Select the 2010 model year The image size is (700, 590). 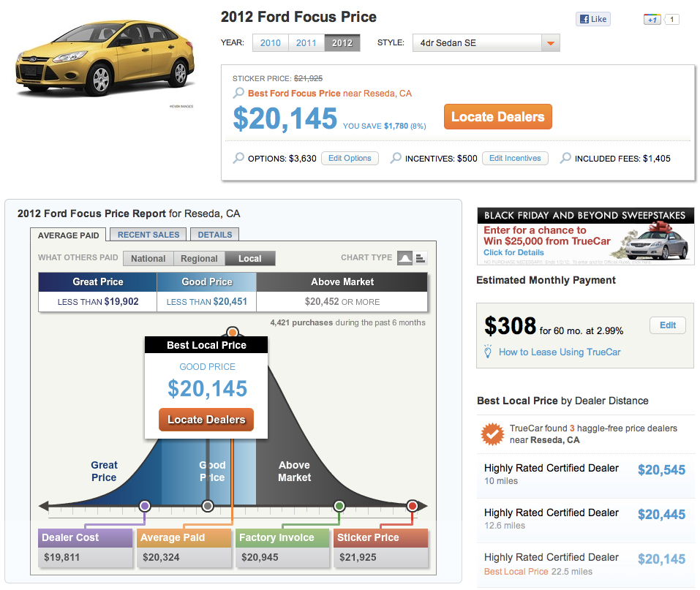pyautogui.click(x=270, y=42)
